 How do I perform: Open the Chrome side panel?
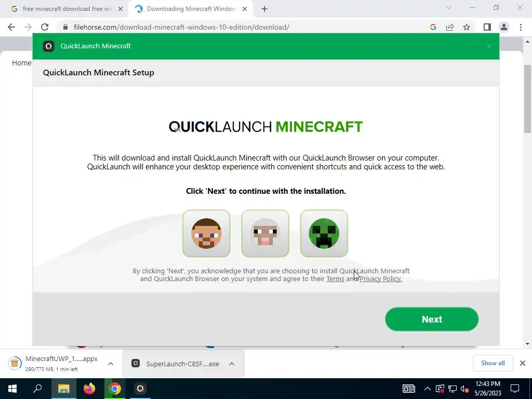coord(487,27)
